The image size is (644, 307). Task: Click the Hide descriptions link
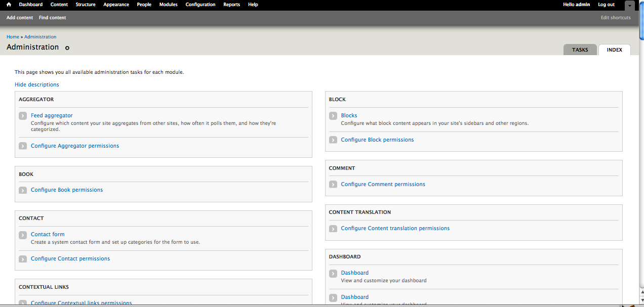tap(36, 84)
